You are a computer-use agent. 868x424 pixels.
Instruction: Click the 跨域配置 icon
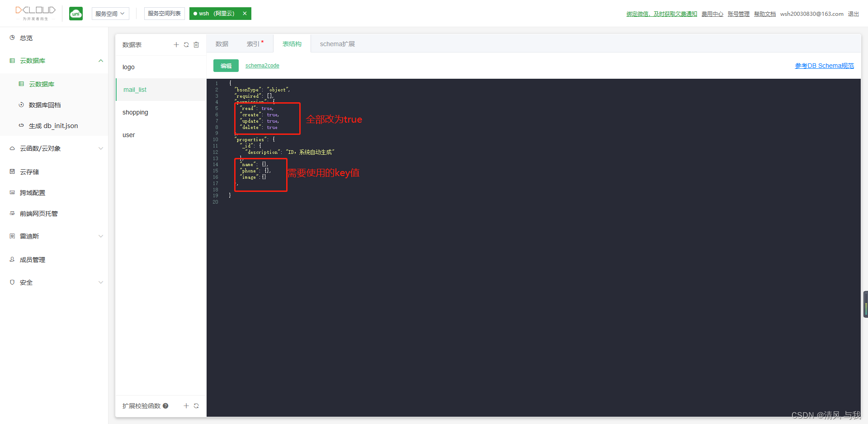point(12,192)
